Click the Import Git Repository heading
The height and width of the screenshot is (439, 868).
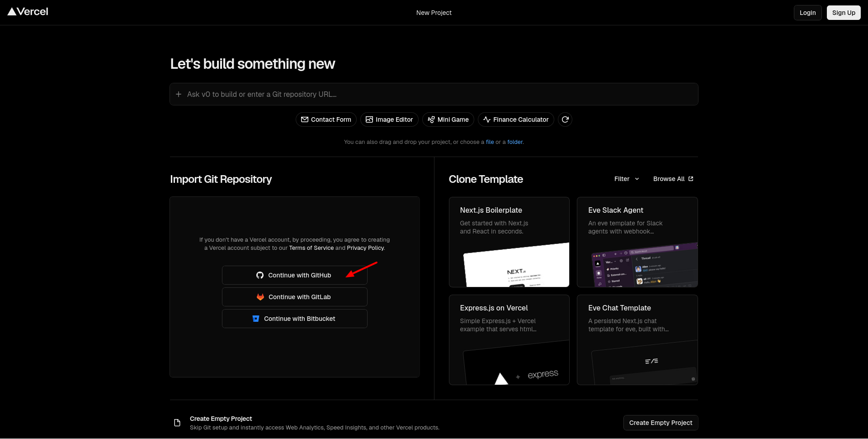221,179
